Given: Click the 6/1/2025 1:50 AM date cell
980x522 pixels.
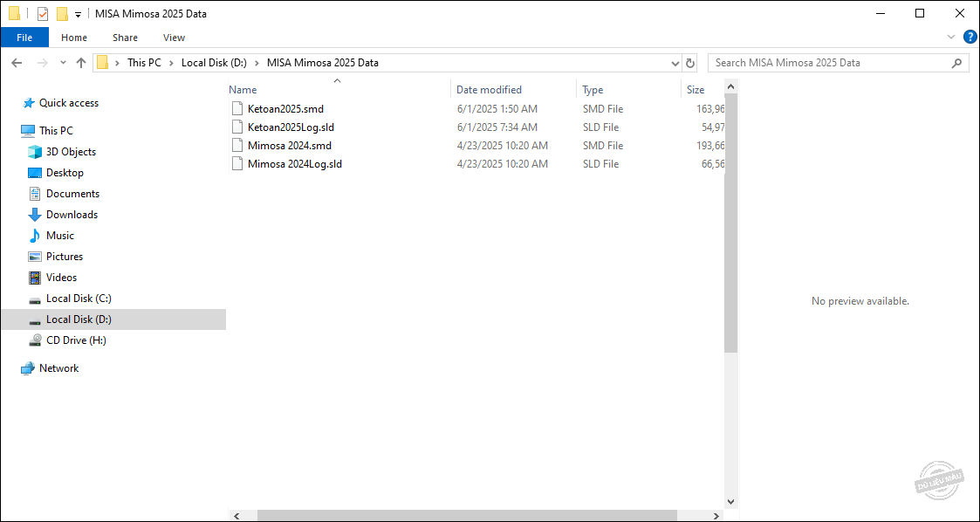Looking at the screenshot, I should tap(497, 109).
